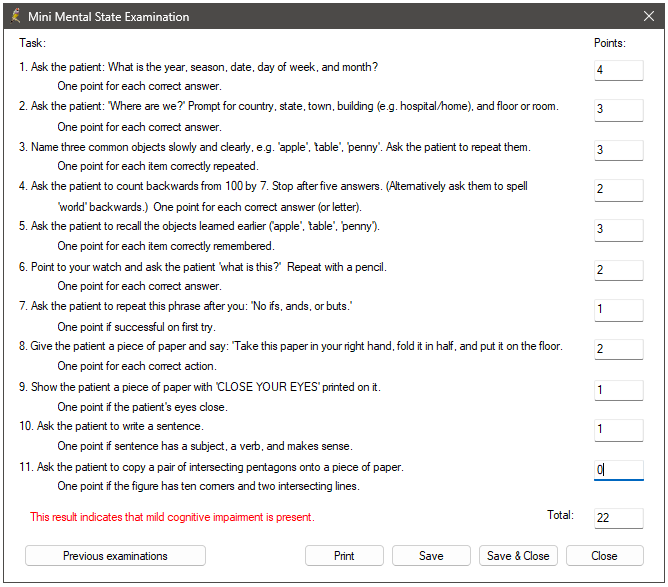The height and width of the screenshot is (587, 668).
Task: Select points field for 'No ifs, ands, or buts'
Action: (619, 310)
